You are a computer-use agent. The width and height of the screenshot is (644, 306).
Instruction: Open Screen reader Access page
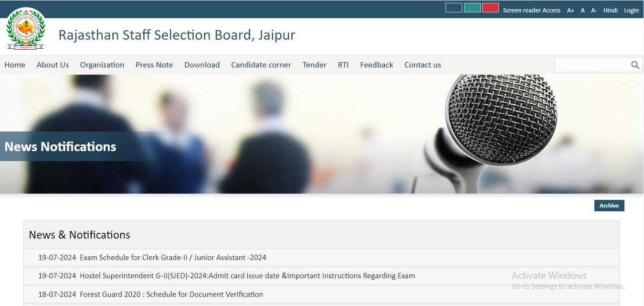pyautogui.click(x=531, y=11)
